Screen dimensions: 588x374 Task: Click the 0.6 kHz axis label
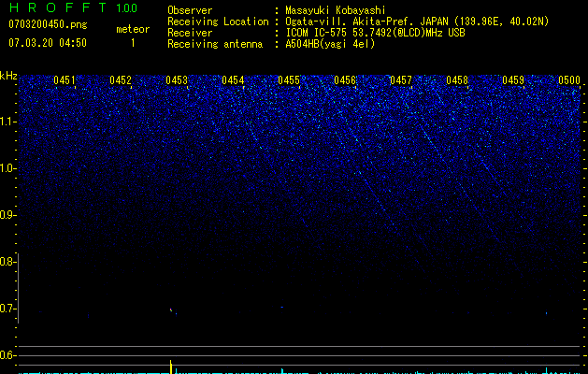click(x=7, y=355)
